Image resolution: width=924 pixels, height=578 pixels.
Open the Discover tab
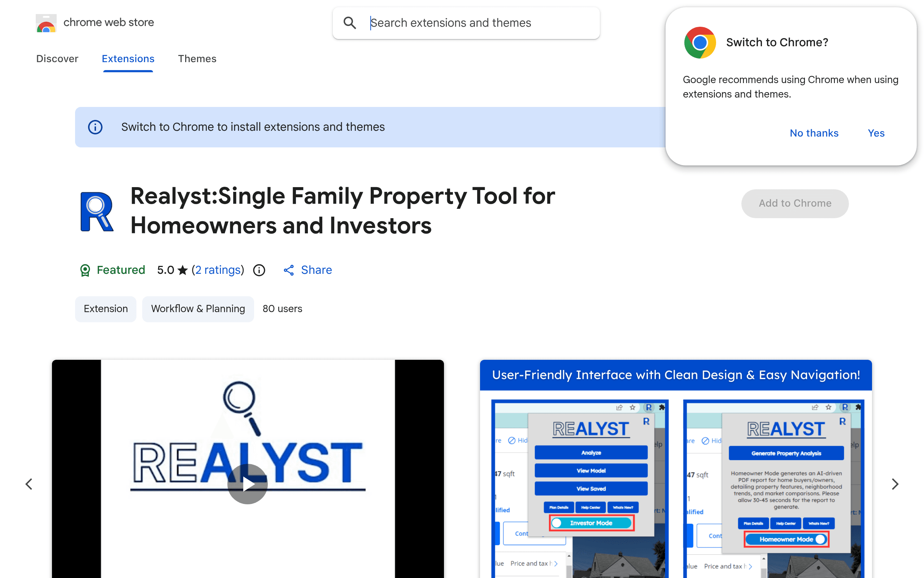tap(57, 59)
